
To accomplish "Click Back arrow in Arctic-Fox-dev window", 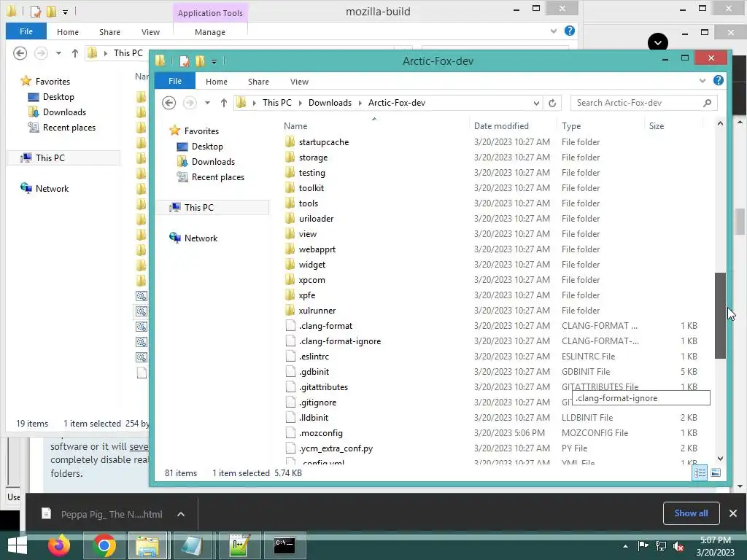I will pos(169,103).
